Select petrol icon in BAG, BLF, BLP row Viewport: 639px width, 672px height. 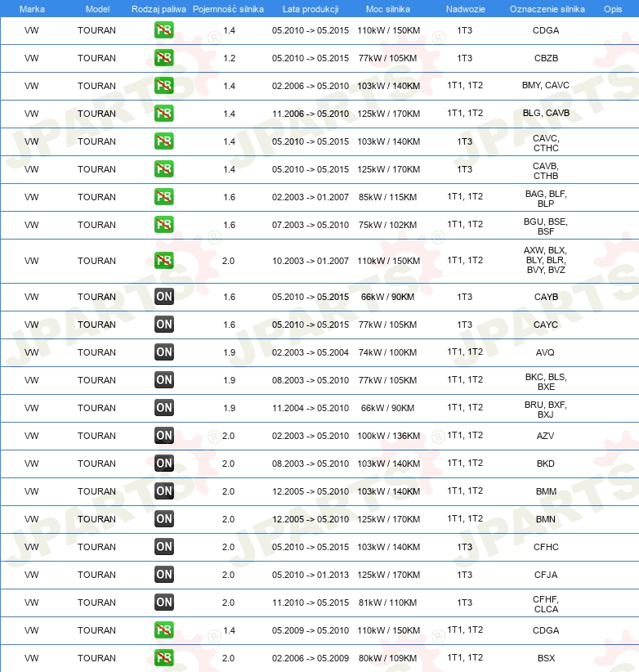[164, 197]
